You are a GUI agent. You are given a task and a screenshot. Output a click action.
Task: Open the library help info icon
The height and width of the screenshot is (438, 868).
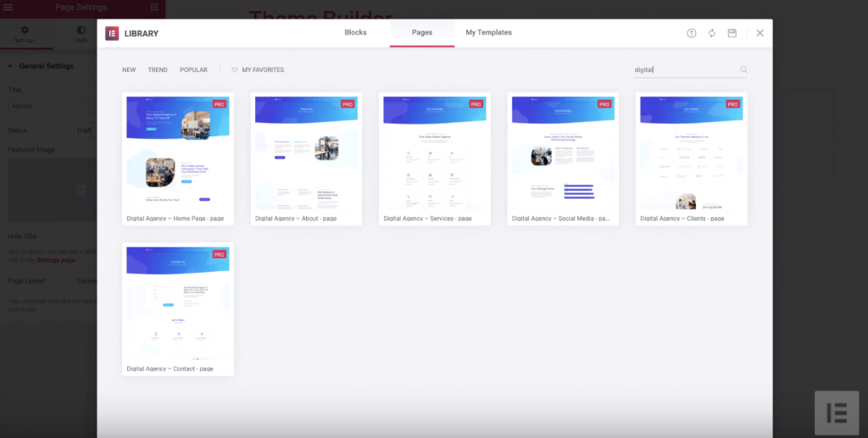coord(691,33)
